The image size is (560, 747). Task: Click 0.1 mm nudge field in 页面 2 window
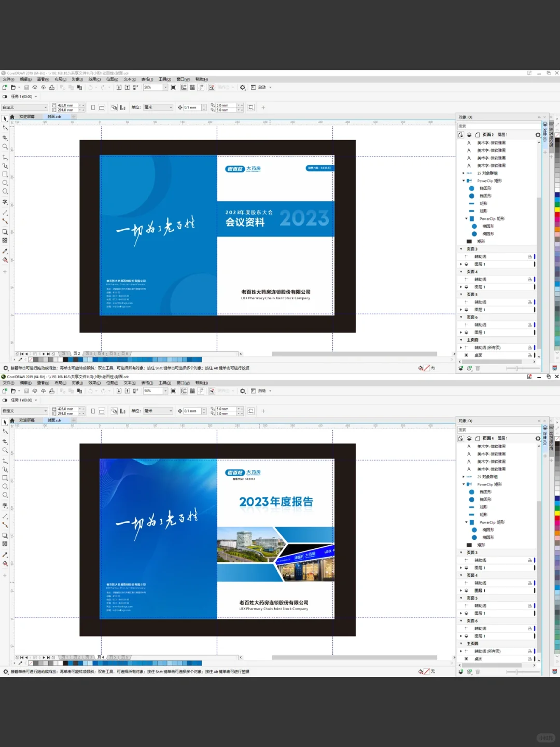tap(192, 107)
